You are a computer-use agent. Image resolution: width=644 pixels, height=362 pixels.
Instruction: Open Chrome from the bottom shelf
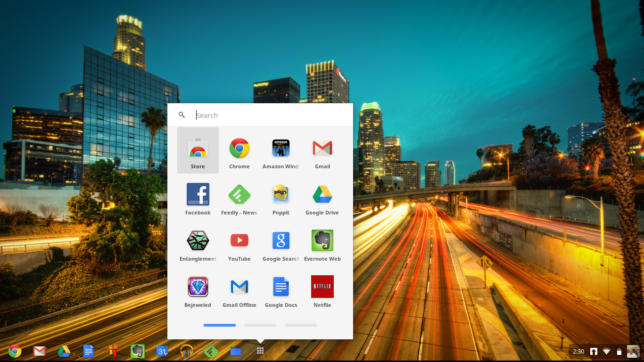coord(15,351)
